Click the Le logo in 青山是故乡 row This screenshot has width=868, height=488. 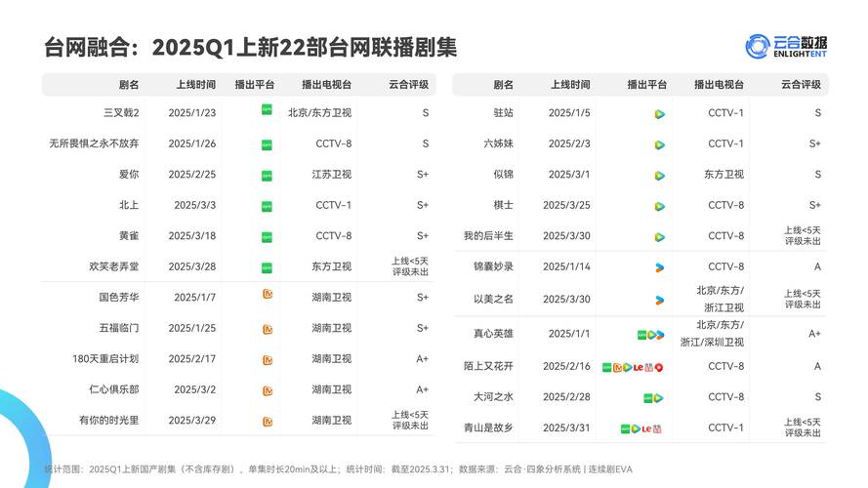[646, 428]
